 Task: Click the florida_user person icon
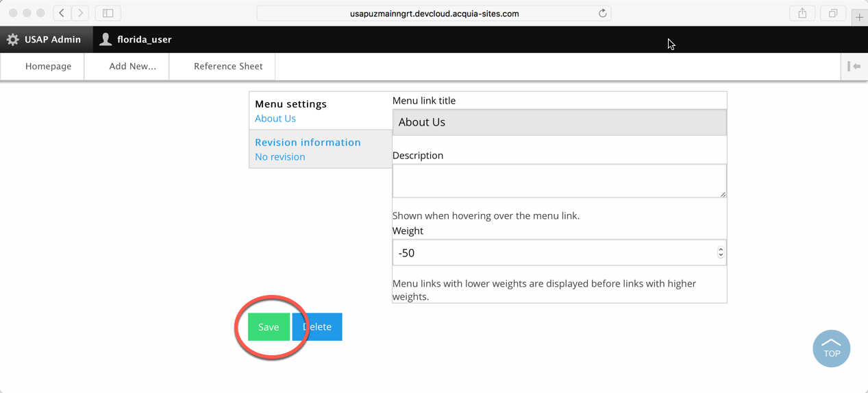(x=106, y=40)
